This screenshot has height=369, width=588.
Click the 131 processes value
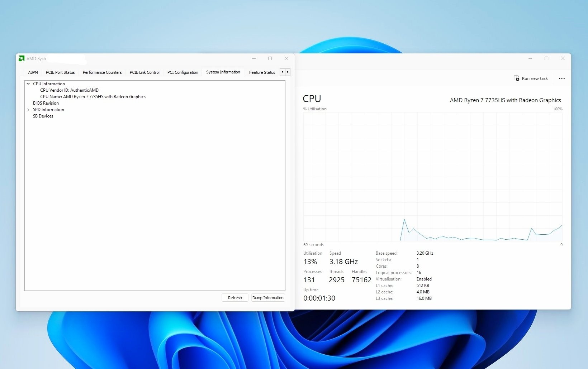[x=309, y=280]
